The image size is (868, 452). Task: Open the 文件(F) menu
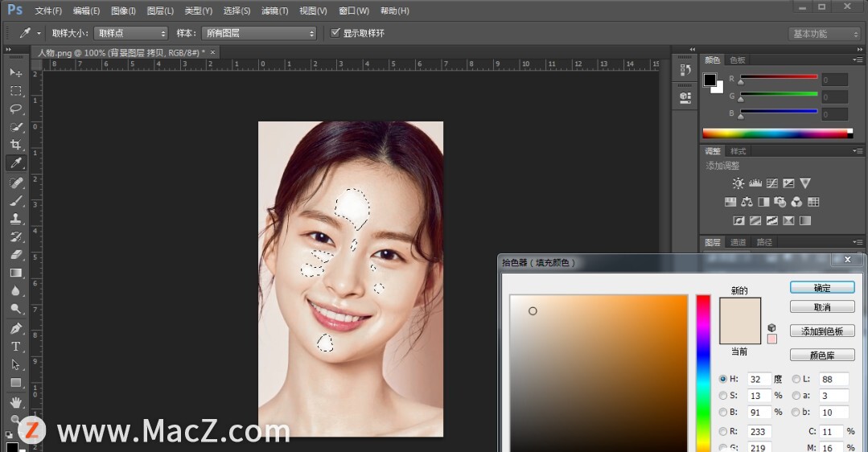click(x=48, y=11)
